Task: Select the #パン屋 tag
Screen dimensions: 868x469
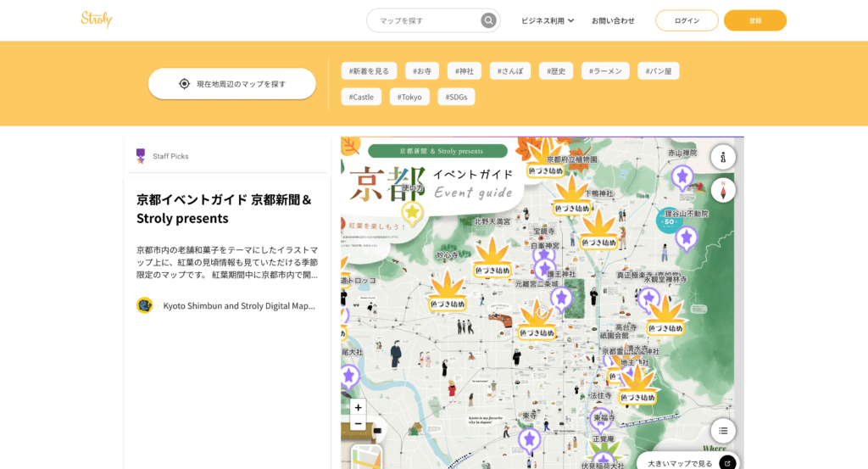Action: [x=659, y=71]
